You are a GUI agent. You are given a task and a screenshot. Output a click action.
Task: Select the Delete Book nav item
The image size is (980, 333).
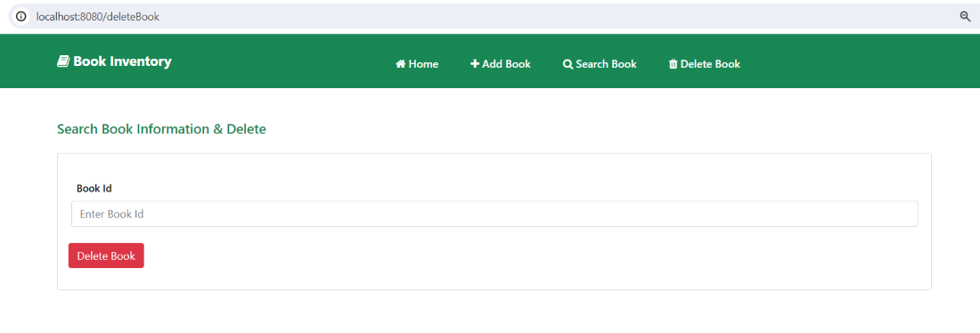pyautogui.click(x=705, y=64)
